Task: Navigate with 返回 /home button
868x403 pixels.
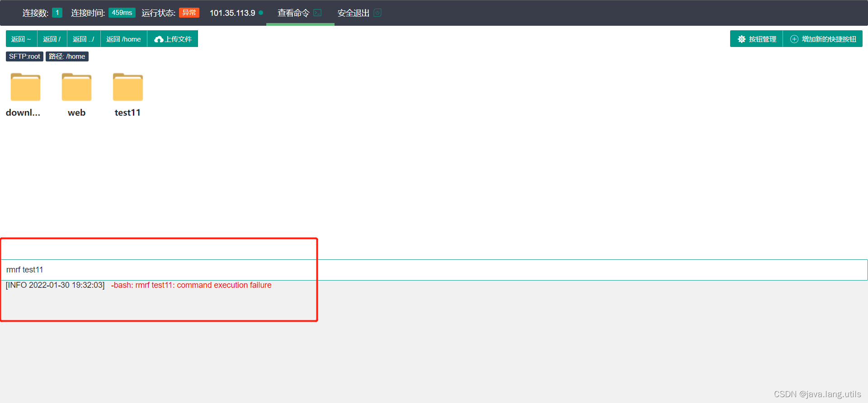Action: click(123, 39)
